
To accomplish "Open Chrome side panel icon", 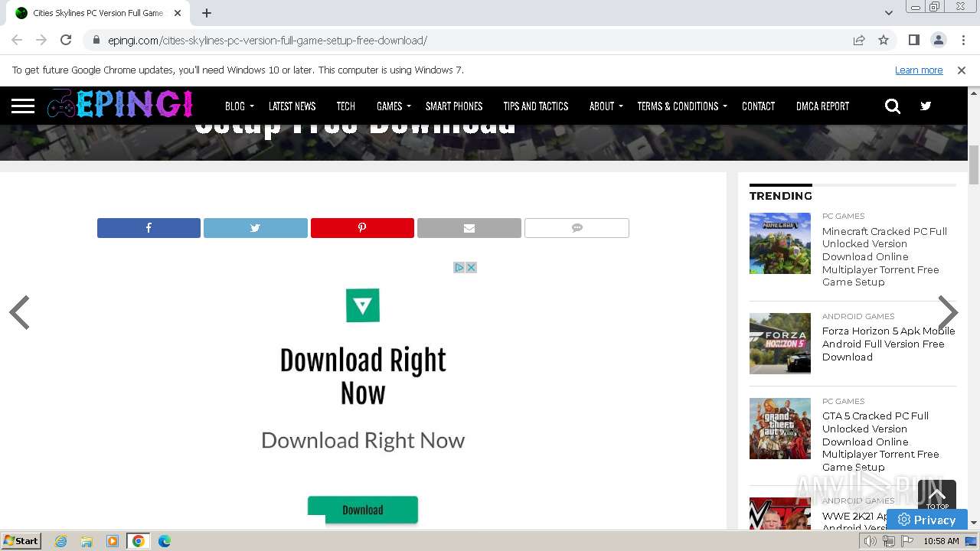I will 913,40.
